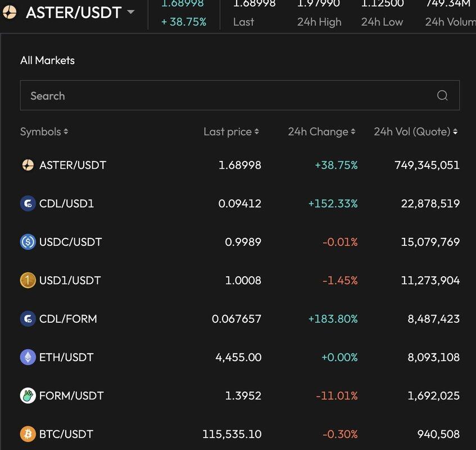Sort by Last price column
The height and width of the screenshot is (450, 476).
tap(232, 132)
